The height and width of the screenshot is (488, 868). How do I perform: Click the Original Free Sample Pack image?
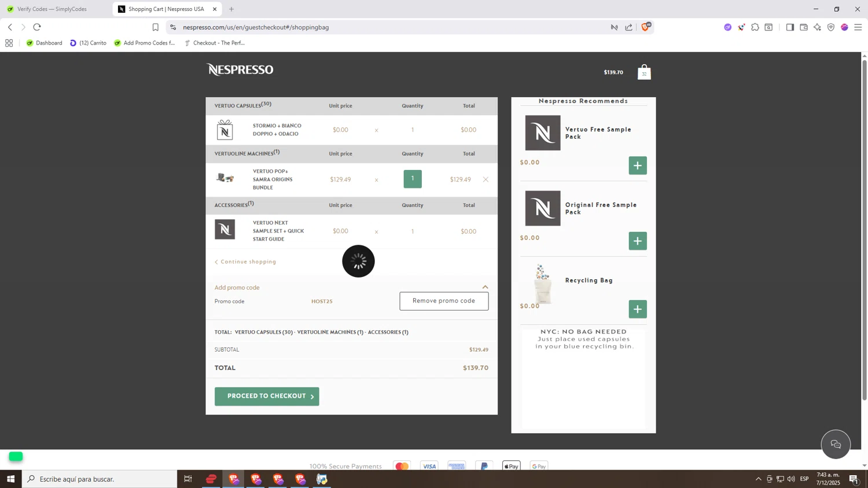[543, 208]
